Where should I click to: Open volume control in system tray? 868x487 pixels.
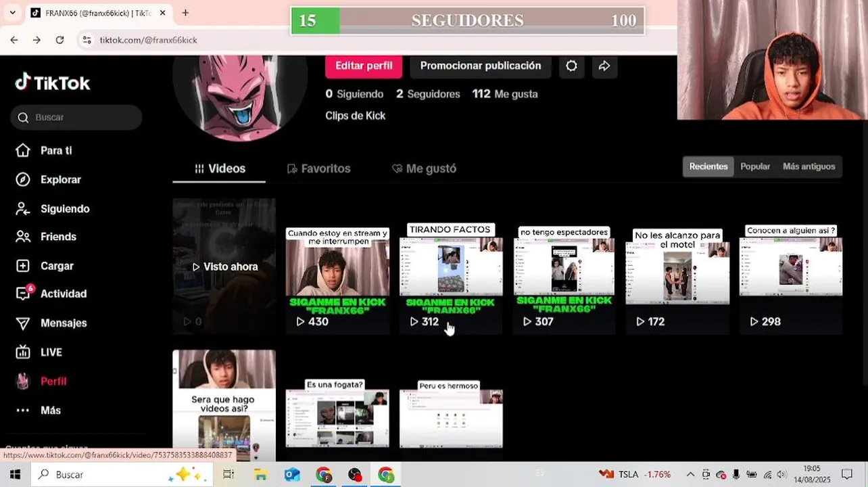(x=782, y=474)
